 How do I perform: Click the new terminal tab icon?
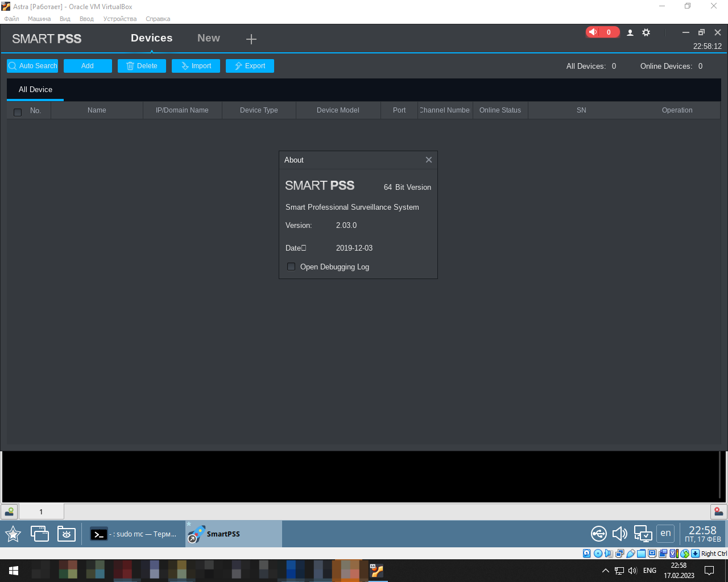[x=9, y=512]
